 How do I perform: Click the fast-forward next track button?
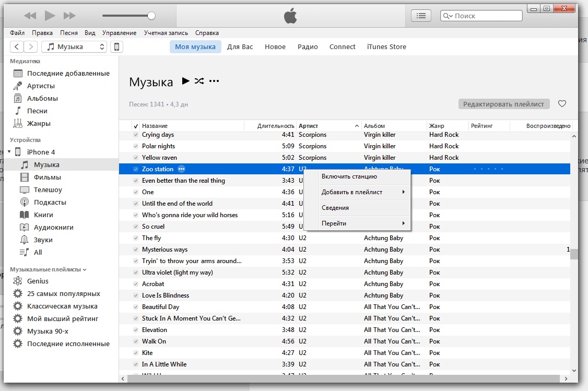(69, 16)
